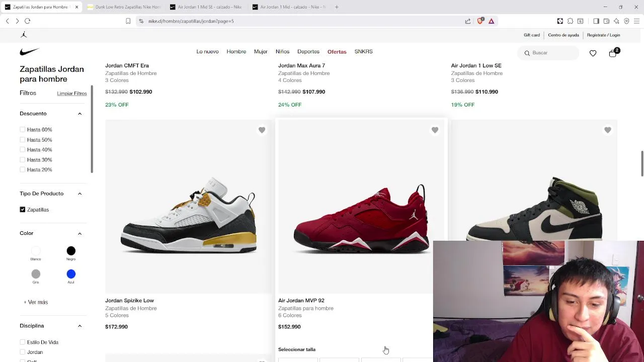Open a new browser tab
The image size is (644, 362).
[x=337, y=7]
